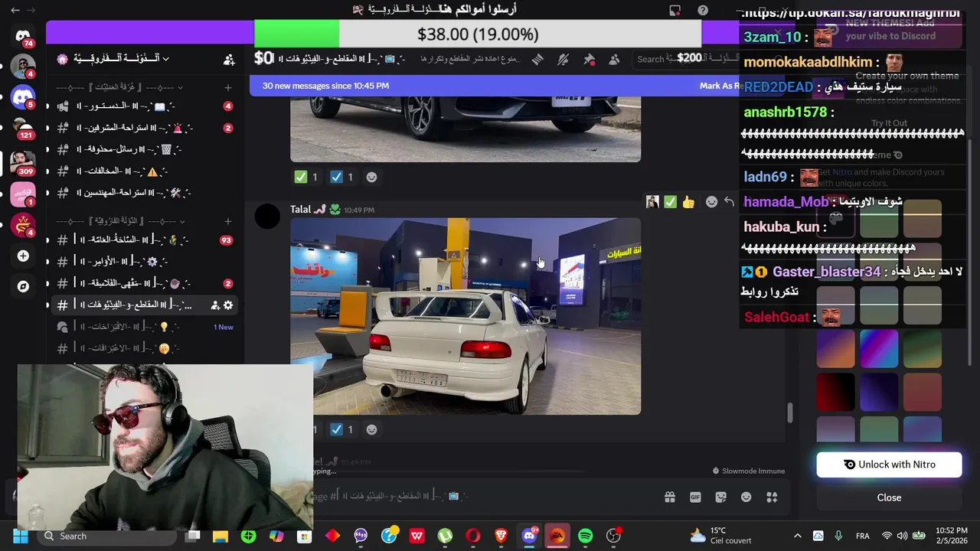Image resolution: width=980 pixels, height=551 pixels.
Task: Click the Add a Server plus icon
Action: point(23,256)
